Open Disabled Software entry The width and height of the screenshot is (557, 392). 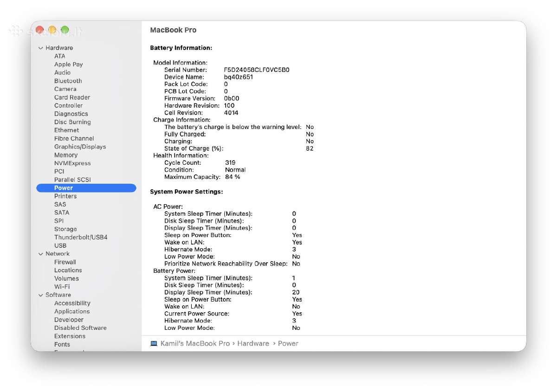pos(80,328)
